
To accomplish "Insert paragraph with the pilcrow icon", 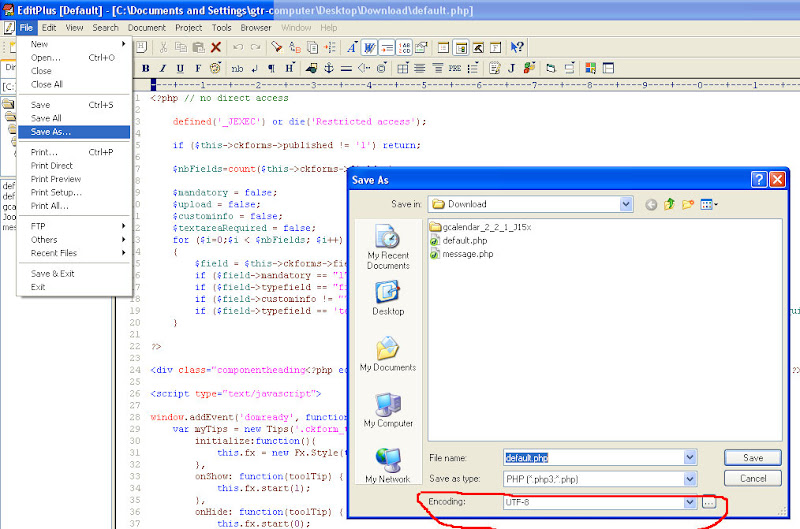I will (x=271, y=68).
